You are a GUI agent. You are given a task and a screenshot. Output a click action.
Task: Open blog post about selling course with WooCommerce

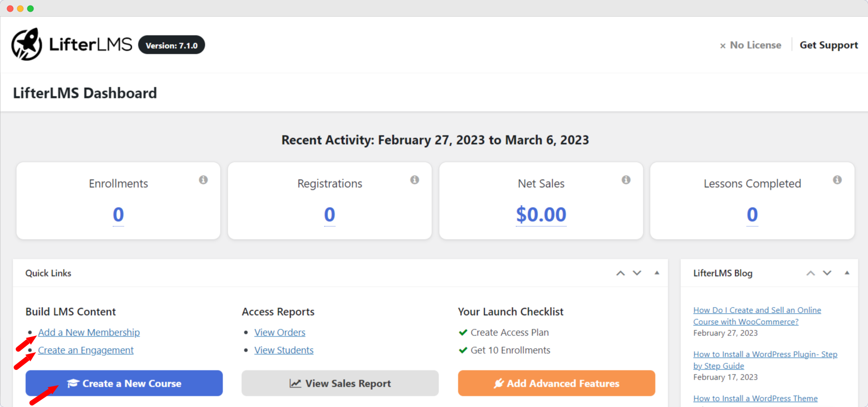point(757,316)
